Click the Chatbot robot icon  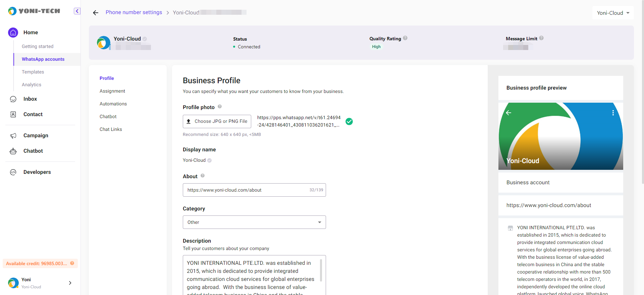pyautogui.click(x=13, y=151)
